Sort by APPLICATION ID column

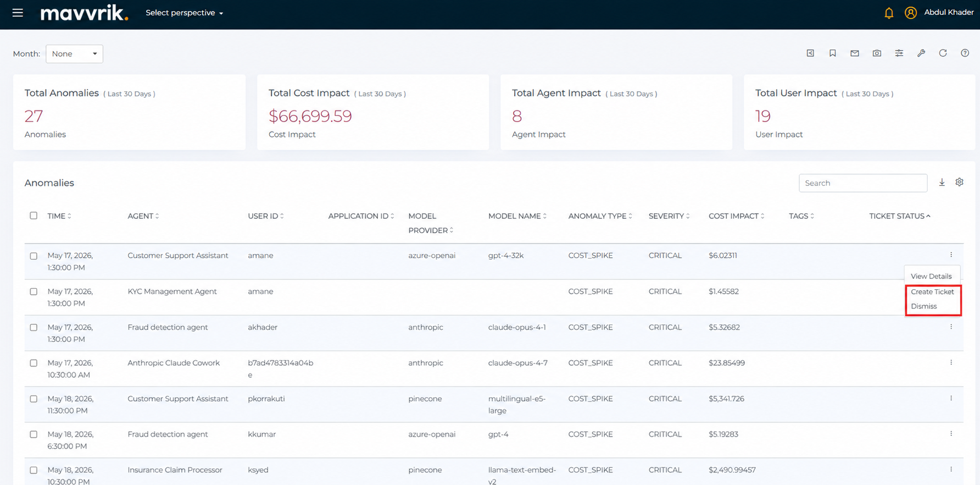coord(361,216)
